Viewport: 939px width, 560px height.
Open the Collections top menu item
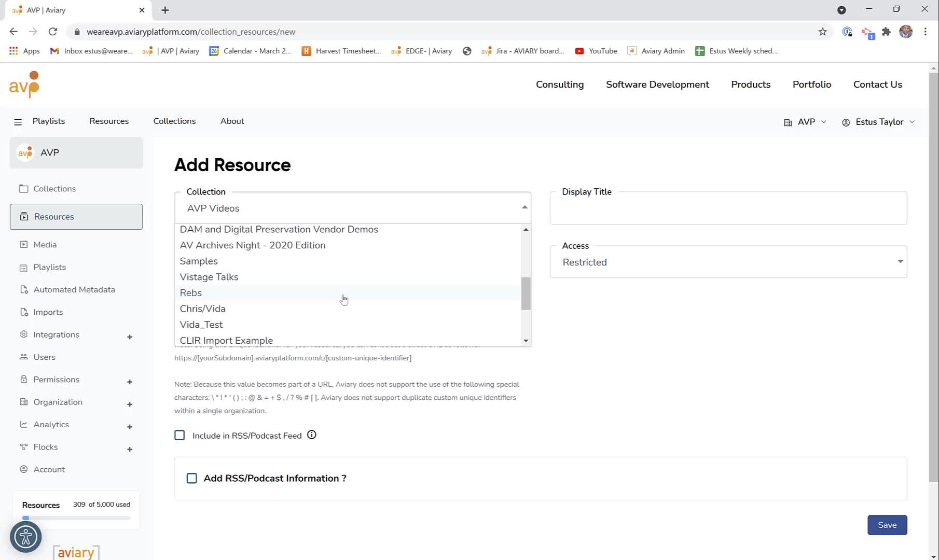[x=174, y=121]
